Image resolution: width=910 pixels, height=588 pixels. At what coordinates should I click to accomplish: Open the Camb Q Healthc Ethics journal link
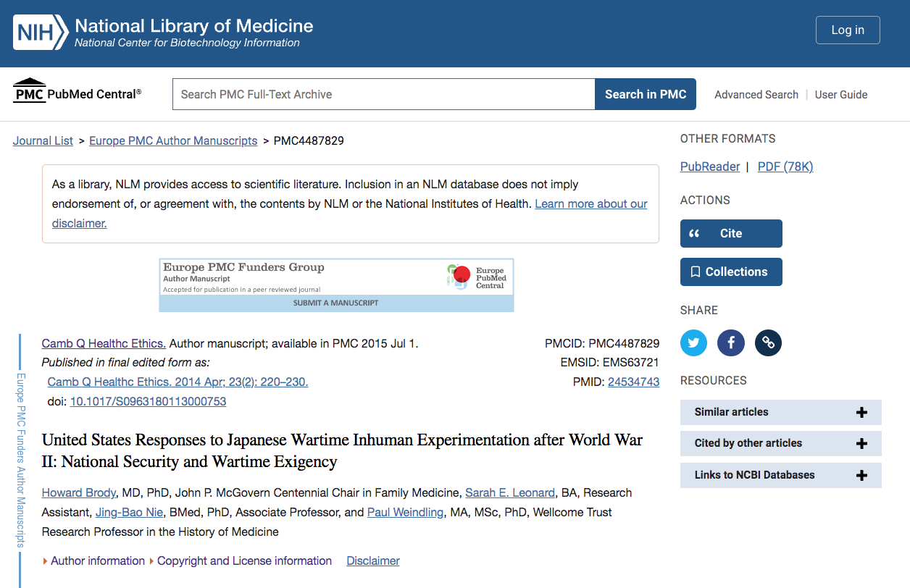[104, 343]
